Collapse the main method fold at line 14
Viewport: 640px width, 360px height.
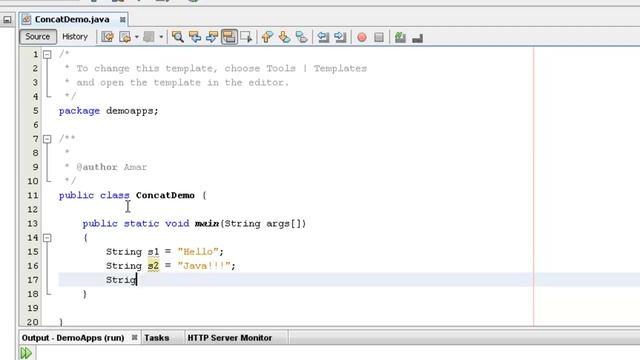[x=47, y=238]
